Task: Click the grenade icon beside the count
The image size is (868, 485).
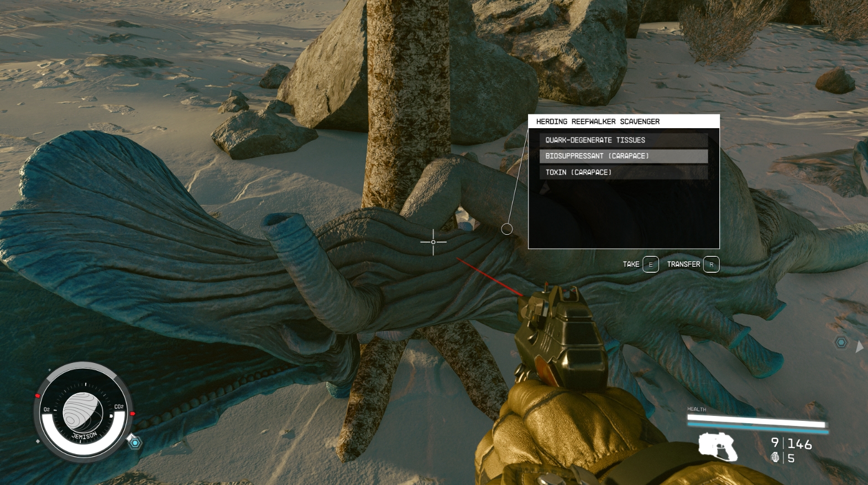Action: [x=775, y=457]
